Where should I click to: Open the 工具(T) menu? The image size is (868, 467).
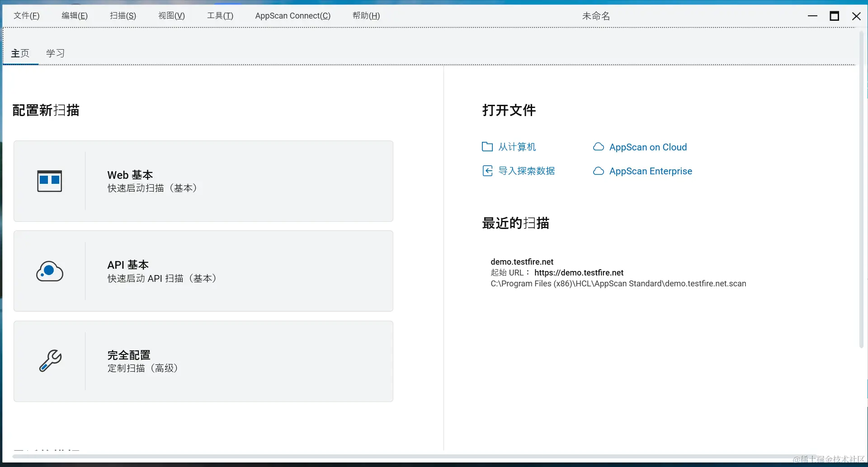tap(220, 16)
